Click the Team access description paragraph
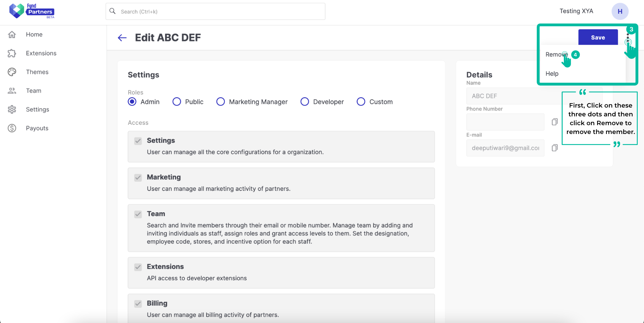 point(280,233)
